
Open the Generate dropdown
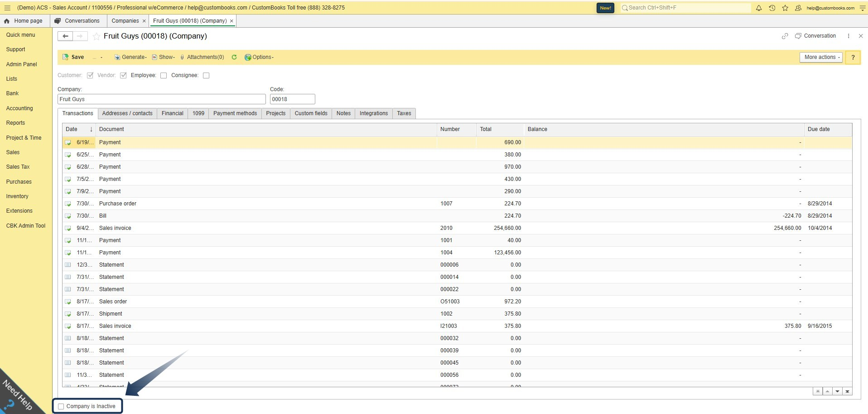tap(130, 57)
